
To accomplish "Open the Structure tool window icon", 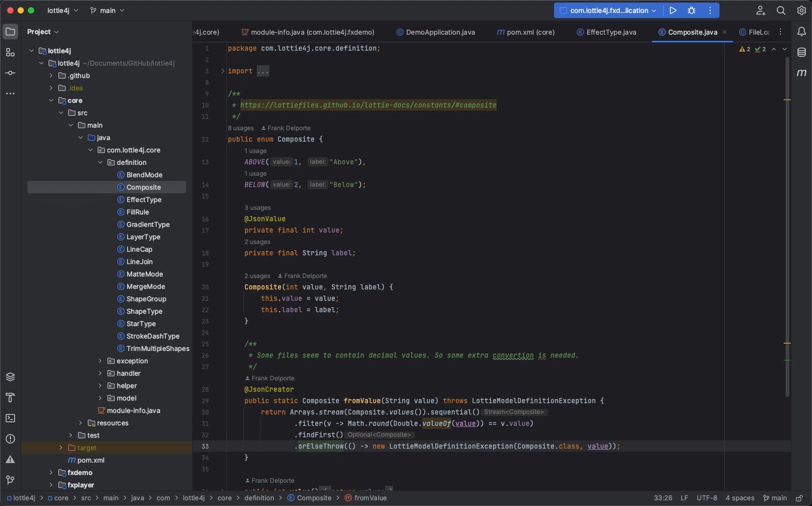I will coord(10,52).
